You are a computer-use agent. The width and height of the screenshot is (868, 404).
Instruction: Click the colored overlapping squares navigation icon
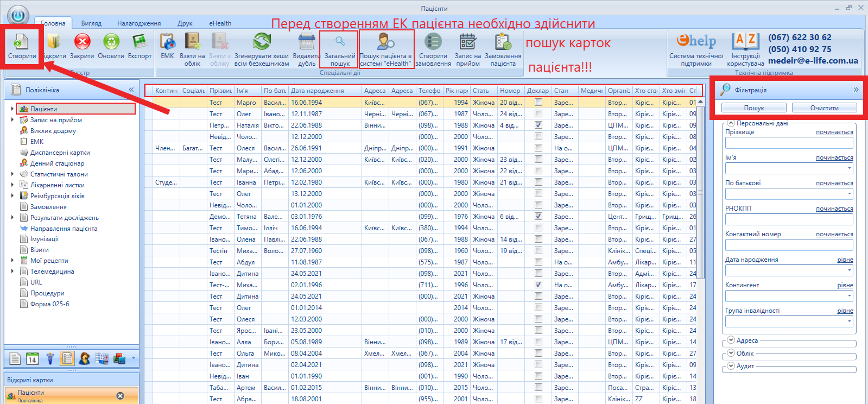119,358
